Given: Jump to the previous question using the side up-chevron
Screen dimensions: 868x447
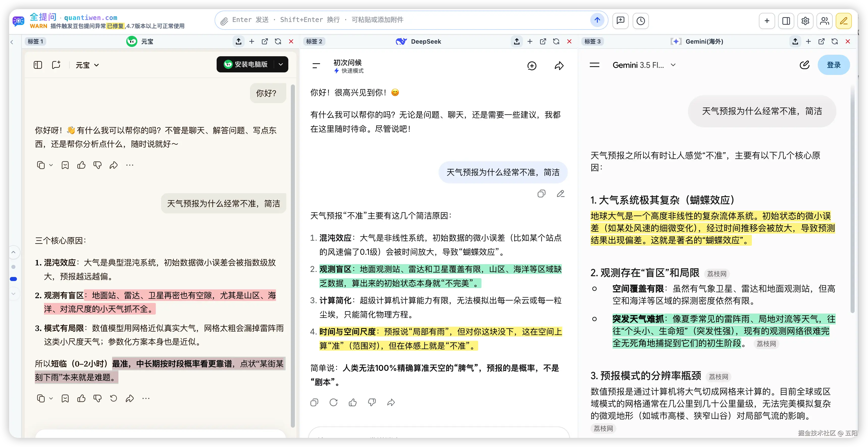Looking at the screenshot, I should (x=13, y=252).
